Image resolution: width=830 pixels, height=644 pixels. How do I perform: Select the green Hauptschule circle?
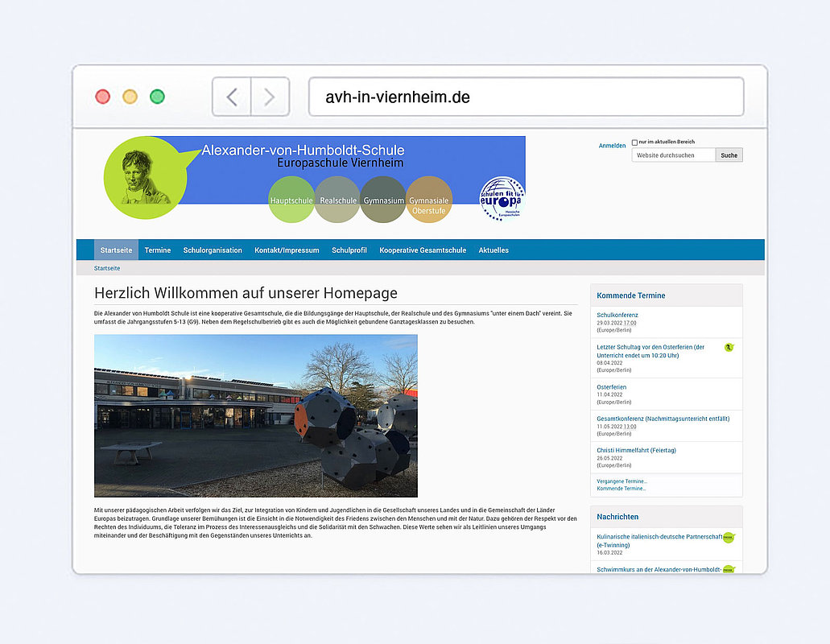click(x=291, y=200)
